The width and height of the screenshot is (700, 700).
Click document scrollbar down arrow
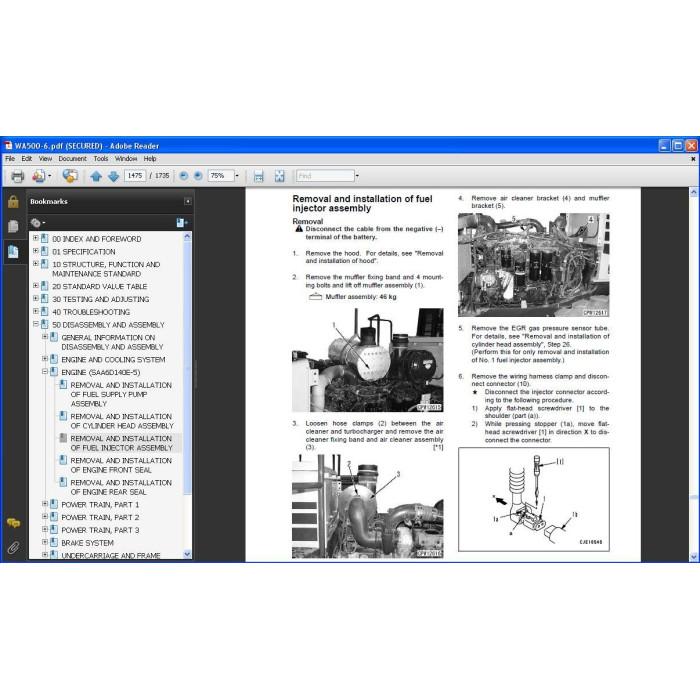(694, 556)
